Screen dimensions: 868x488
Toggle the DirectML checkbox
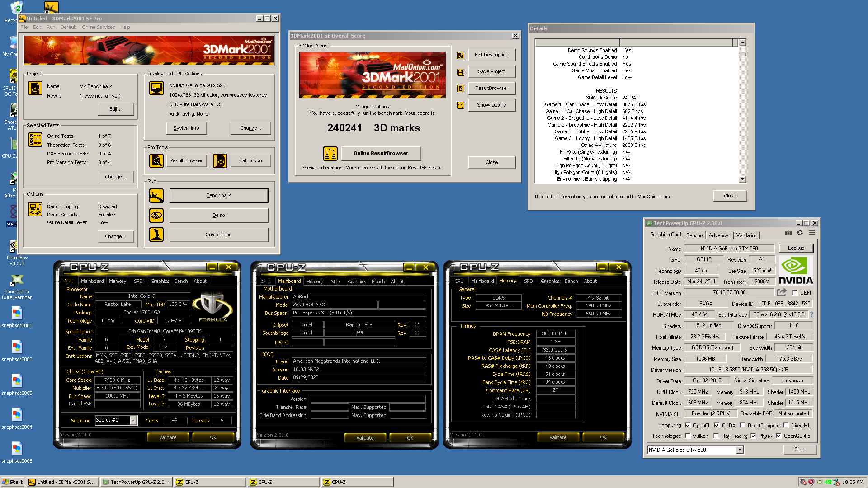pyautogui.click(x=786, y=426)
